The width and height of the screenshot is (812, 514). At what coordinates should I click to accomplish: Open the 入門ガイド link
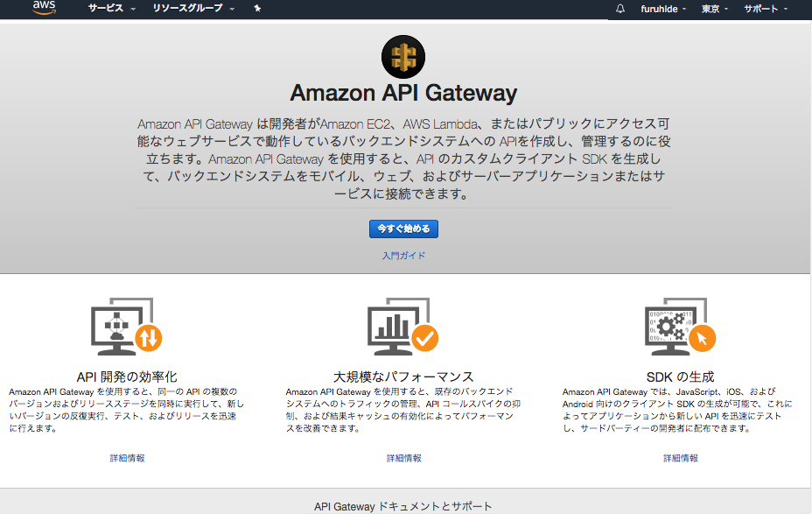click(x=405, y=255)
